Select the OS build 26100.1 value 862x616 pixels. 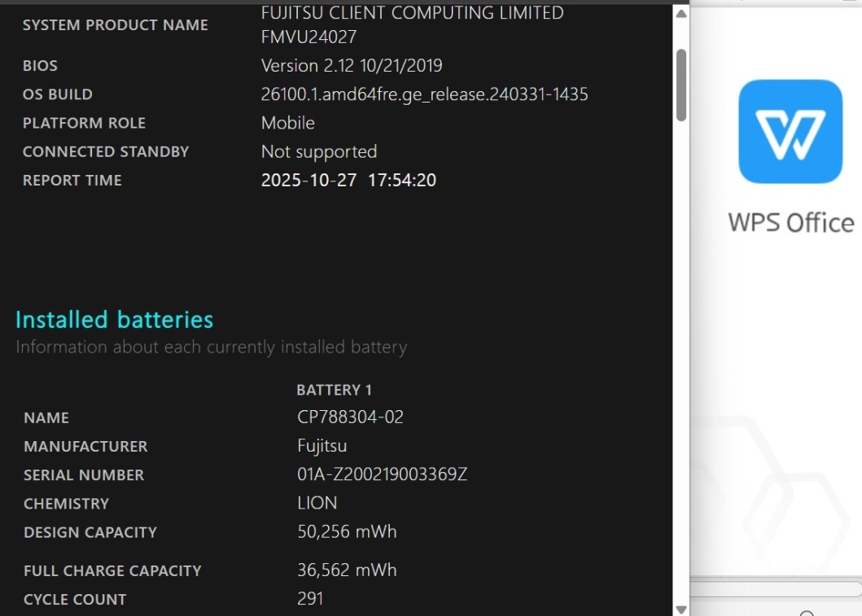point(424,94)
